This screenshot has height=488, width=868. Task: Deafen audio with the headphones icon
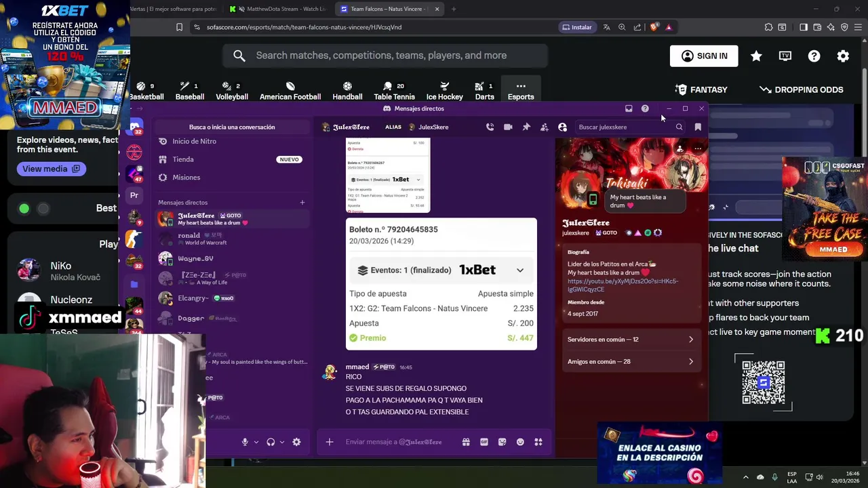(271, 442)
